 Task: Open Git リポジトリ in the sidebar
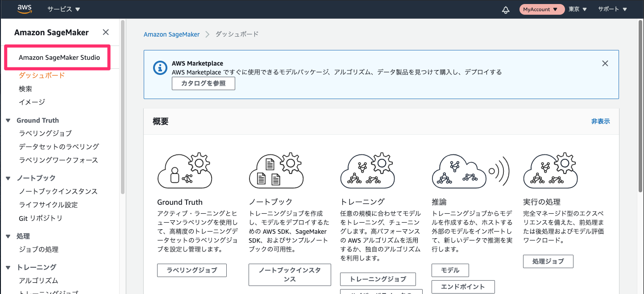pos(41,218)
